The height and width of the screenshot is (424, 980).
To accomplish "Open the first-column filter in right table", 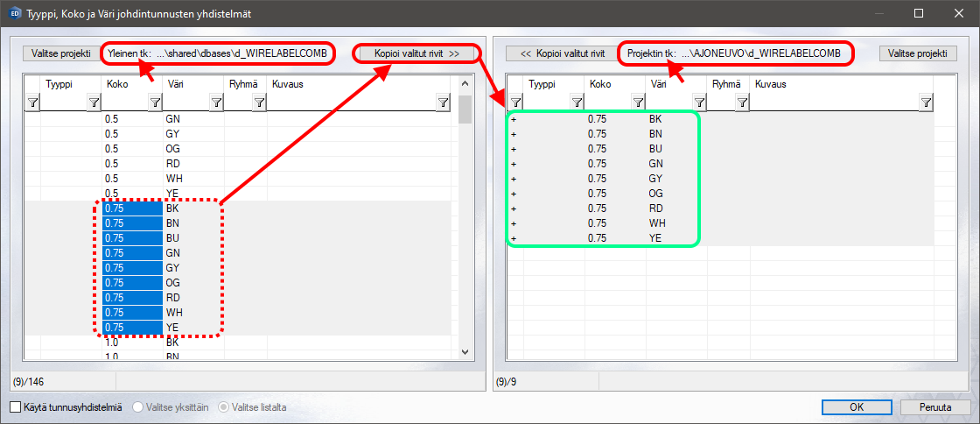I will (x=515, y=102).
